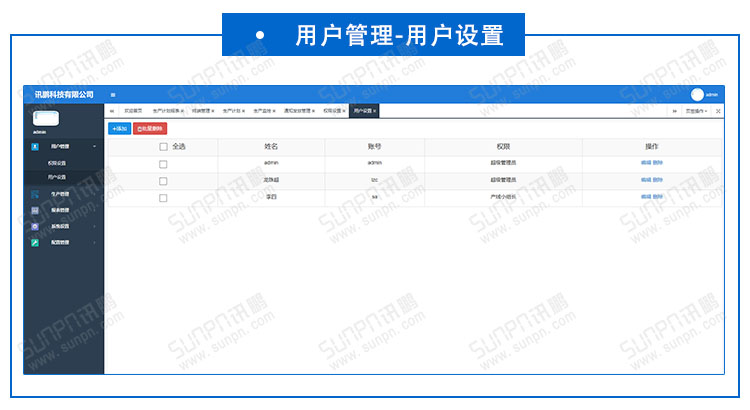Close the 权限设置 tab via its x
The image size is (750, 410).
[344, 111]
